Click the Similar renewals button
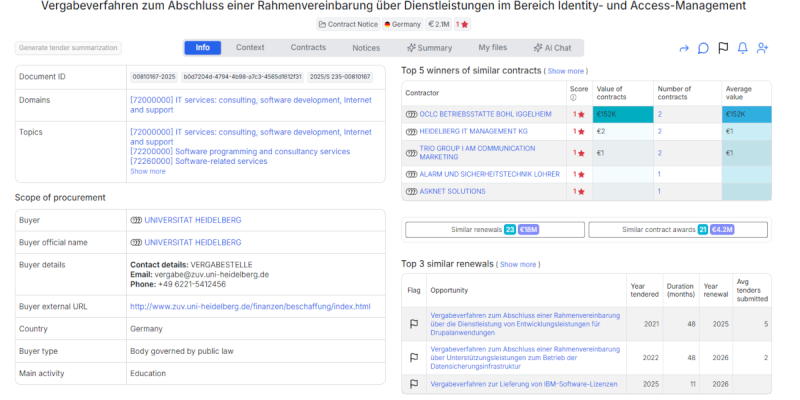This screenshot has height=400, width=800. (x=495, y=230)
